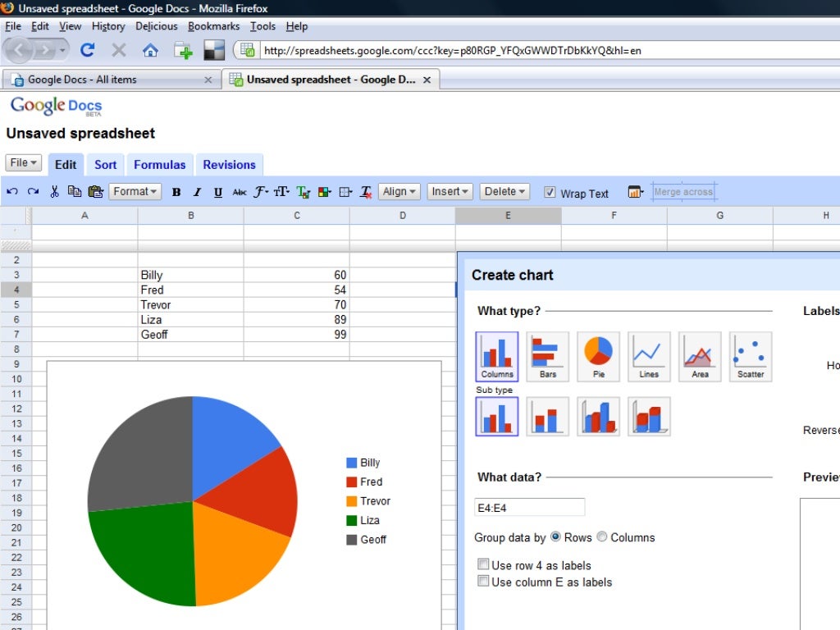Click the What data range field E4:E4
840x630 pixels.
(x=529, y=507)
